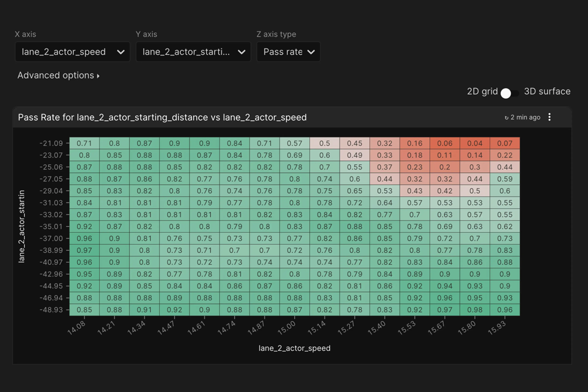
Task: Expand the Advanced options section
Action: [x=56, y=75]
